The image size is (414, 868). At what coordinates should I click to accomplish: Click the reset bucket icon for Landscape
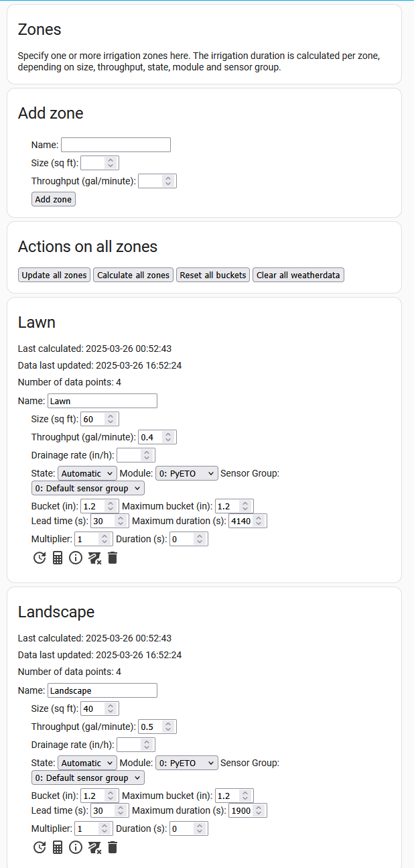coord(94,847)
